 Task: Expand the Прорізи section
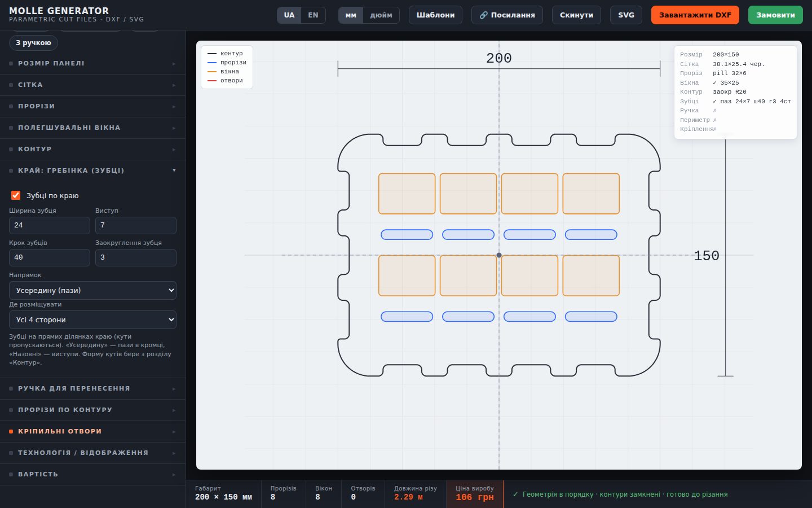click(92, 107)
